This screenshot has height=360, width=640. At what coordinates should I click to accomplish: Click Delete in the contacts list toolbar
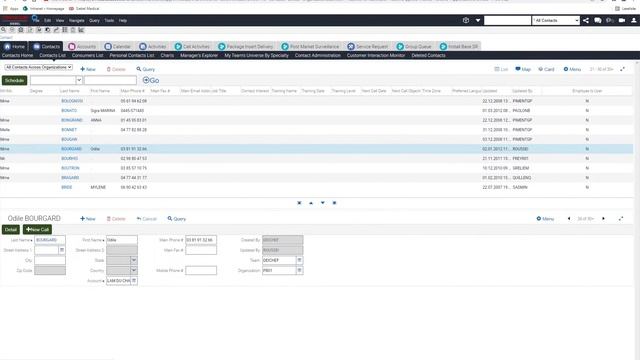116,69
